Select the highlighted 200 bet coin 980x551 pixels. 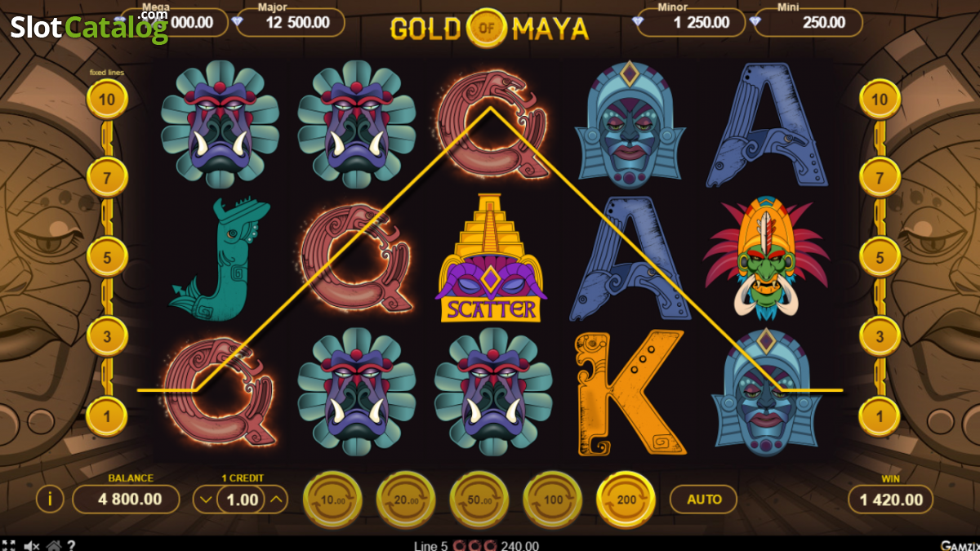(x=626, y=500)
